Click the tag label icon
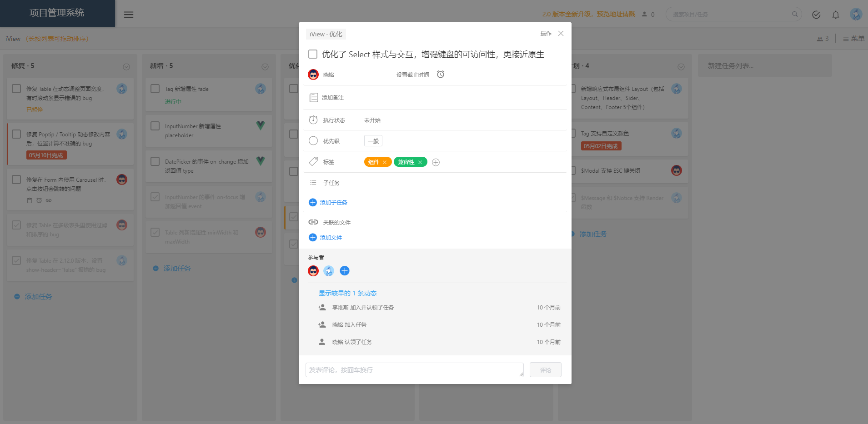This screenshot has height=424, width=868. (313, 162)
